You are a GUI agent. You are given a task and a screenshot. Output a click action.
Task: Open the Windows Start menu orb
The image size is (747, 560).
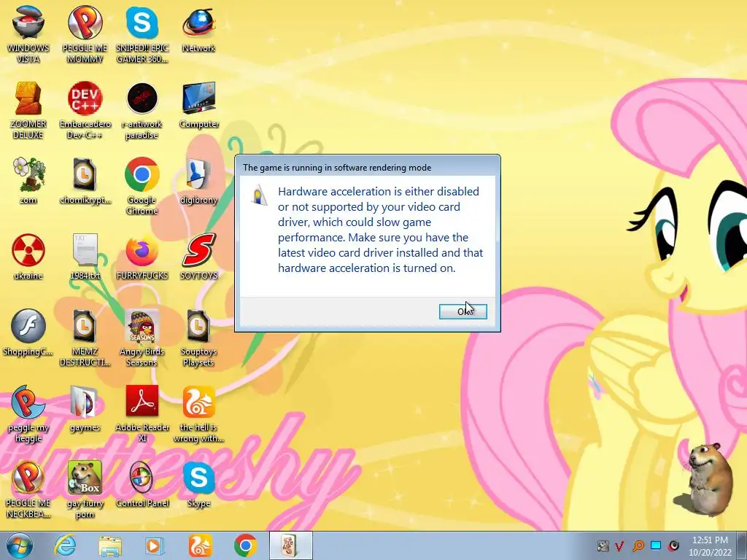(19, 545)
